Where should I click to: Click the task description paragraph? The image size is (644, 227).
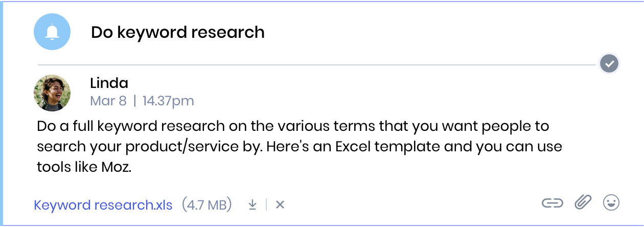click(300, 147)
